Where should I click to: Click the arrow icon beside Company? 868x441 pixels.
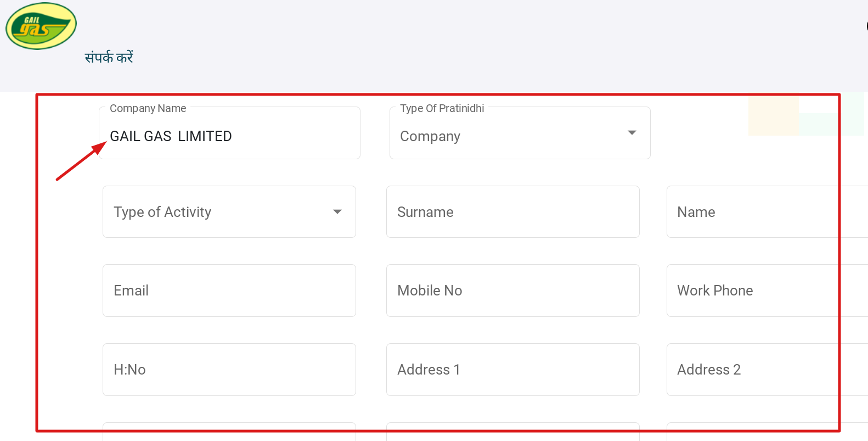(632, 133)
